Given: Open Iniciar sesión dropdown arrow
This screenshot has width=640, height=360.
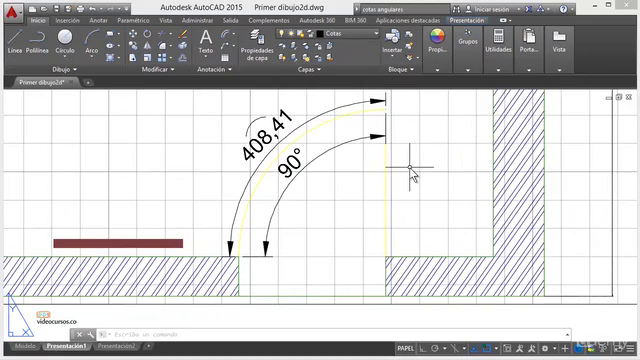Looking at the screenshot, I should point(518,9).
